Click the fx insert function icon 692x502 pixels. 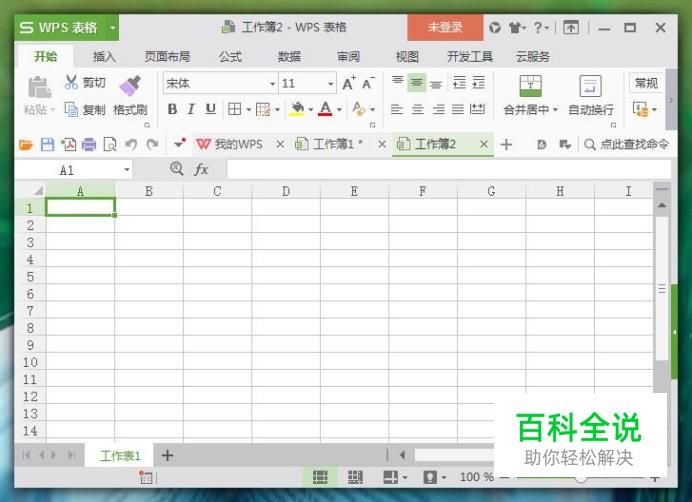[x=201, y=169]
